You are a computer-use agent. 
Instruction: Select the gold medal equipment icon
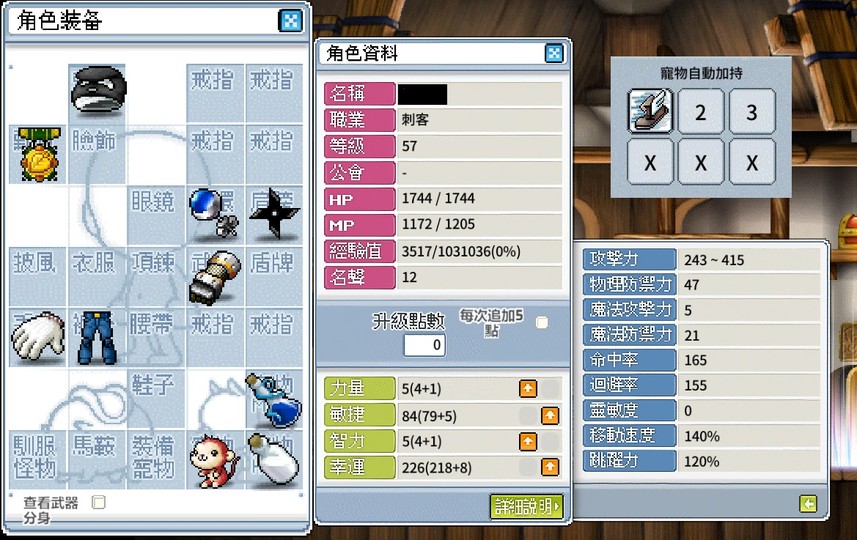pos(38,155)
